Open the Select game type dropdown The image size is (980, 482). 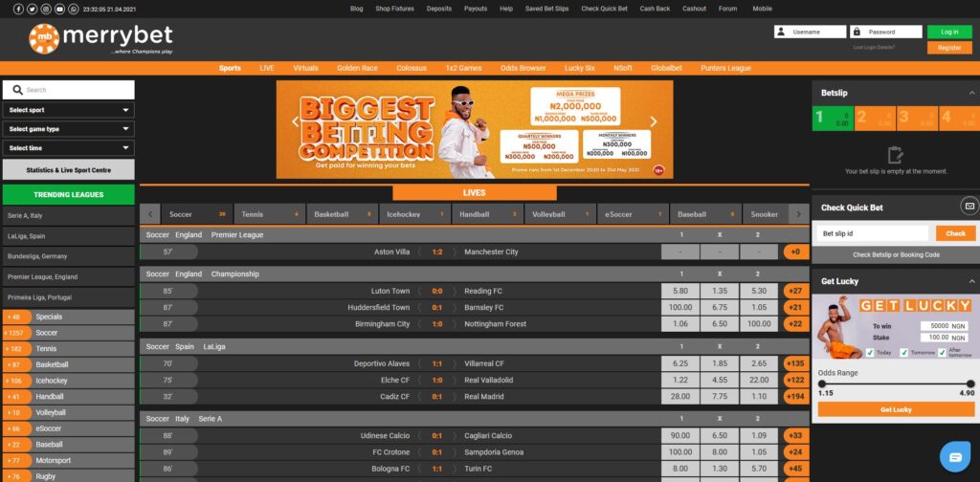pyautogui.click(x=69, y=129)
